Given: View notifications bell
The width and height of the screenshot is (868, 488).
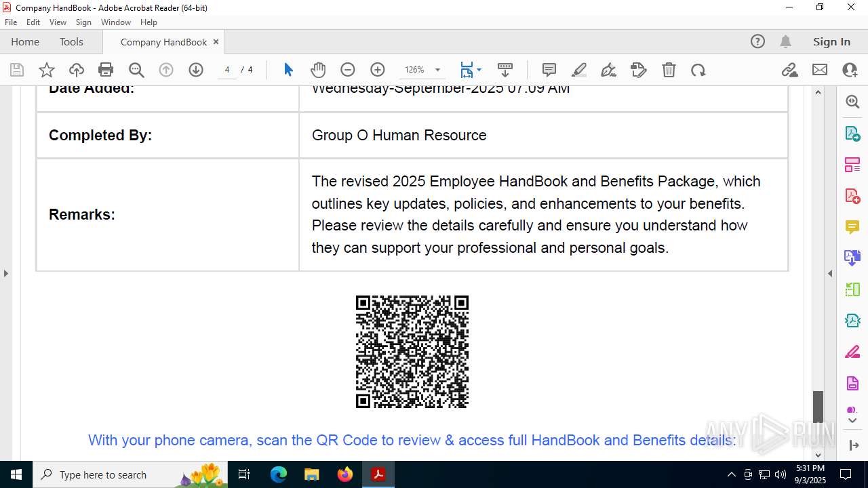Looking at the screenshot, I should pyautogui.click(x=785, y=41).
